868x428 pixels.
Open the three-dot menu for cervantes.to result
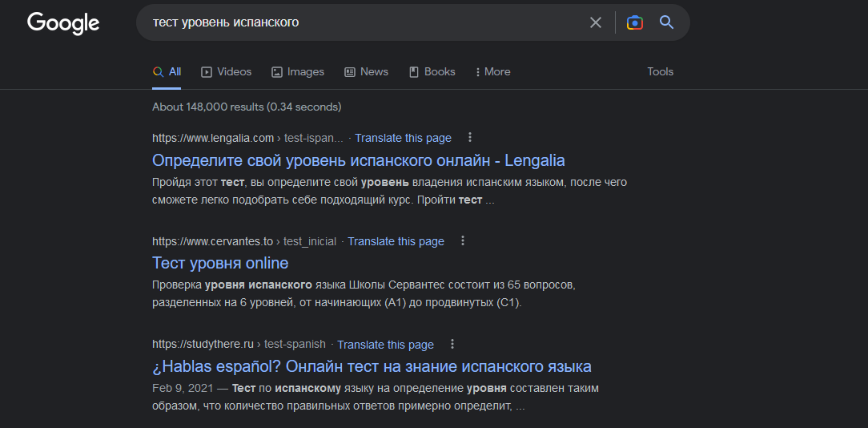pyautogui.click(x=463, y=240)
